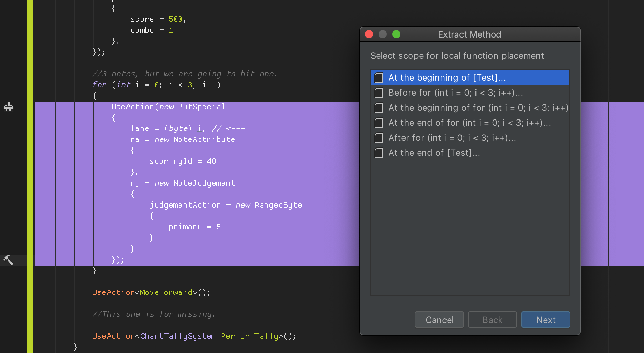Click icon beside 'At the end of [Test]'
Image resolution: width=644 pixels, height=353 pixels.
[379, 153]
